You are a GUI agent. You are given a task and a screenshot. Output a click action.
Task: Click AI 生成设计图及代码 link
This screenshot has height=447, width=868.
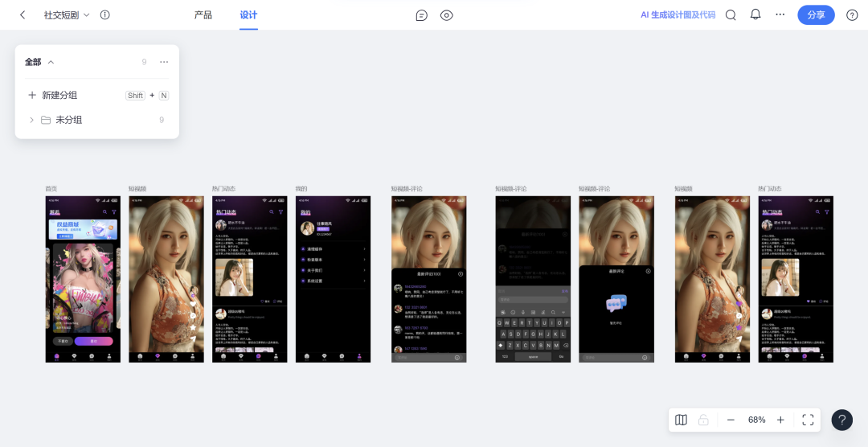[x=678, y=14]
